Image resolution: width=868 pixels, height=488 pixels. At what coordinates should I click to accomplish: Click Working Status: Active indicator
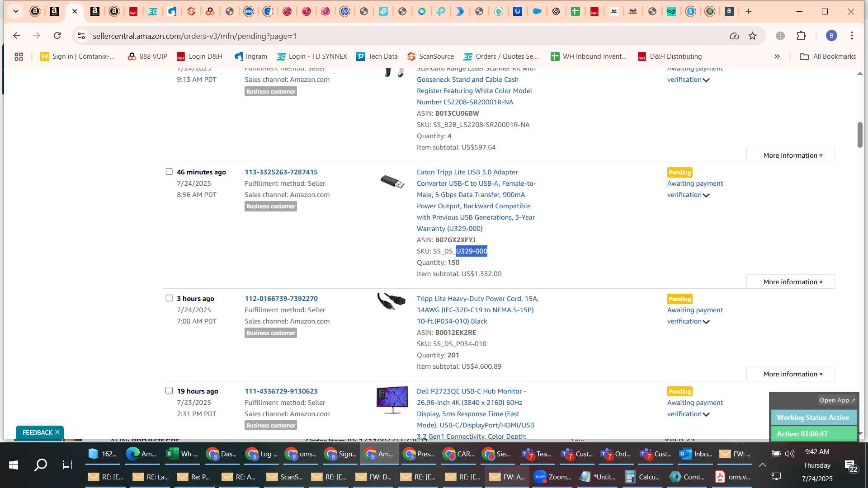pos(813,417)
